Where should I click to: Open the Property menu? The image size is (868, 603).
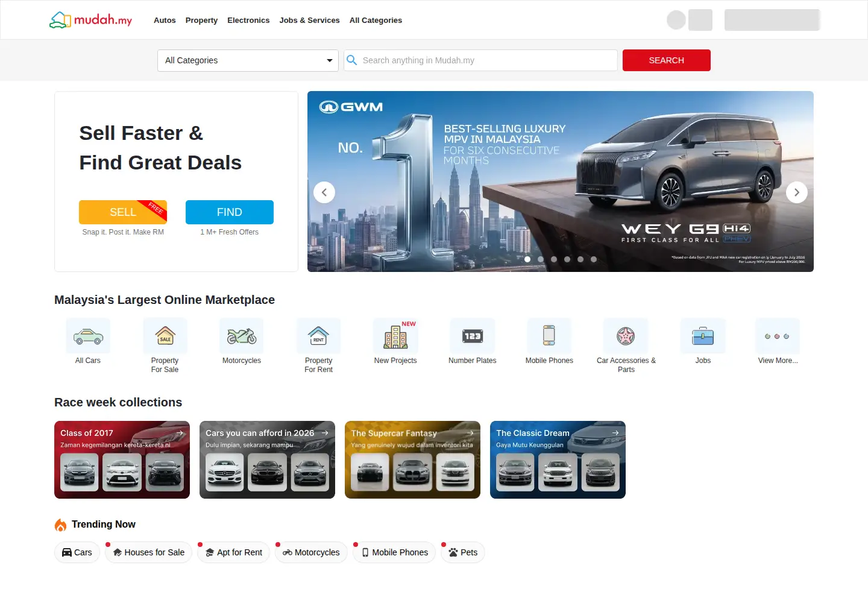(x=201, y=20)
